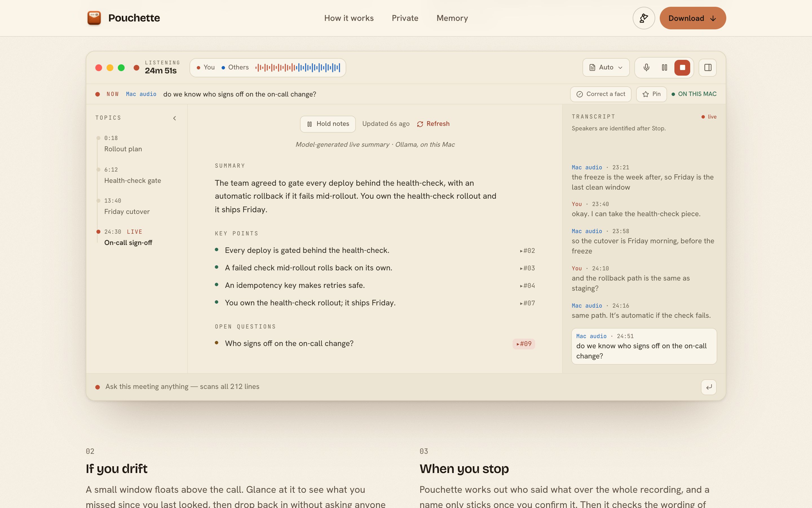The width and height of the screenshot is (812, 508).
Task: Pin the current line
Action: point(651,94)
